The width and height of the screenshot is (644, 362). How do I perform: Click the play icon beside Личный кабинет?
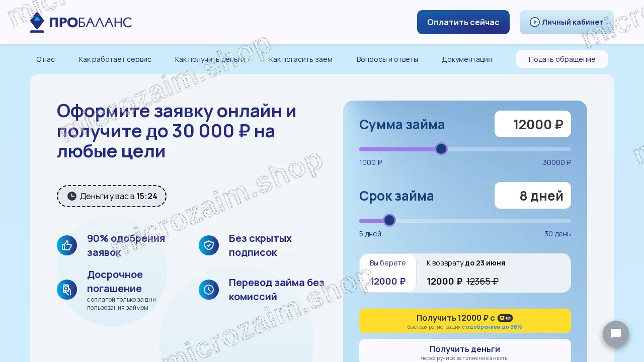tap(535, 22)
